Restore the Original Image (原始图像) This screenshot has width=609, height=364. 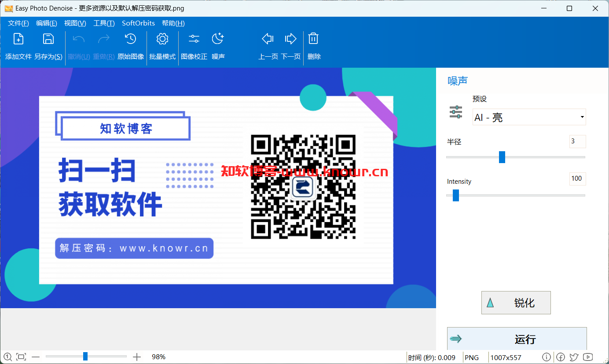coord(131,39)
